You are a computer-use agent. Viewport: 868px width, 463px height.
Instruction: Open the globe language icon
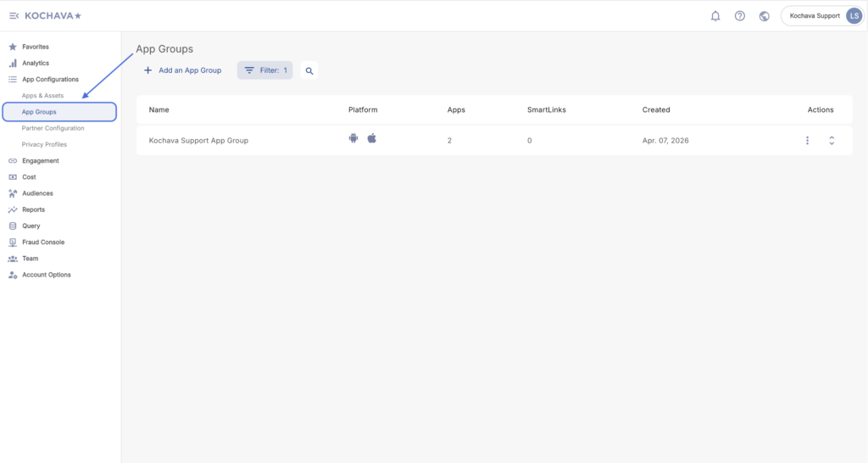coord(764,16)
